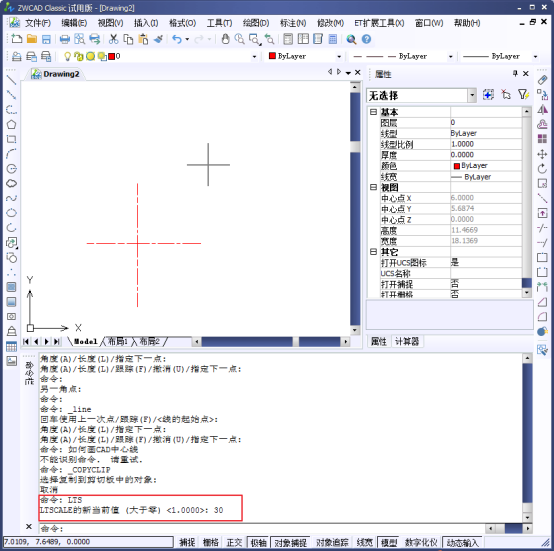Open the 文件(F) menu
The width and height of the screenshot is (554, 551).
(37, 23)
